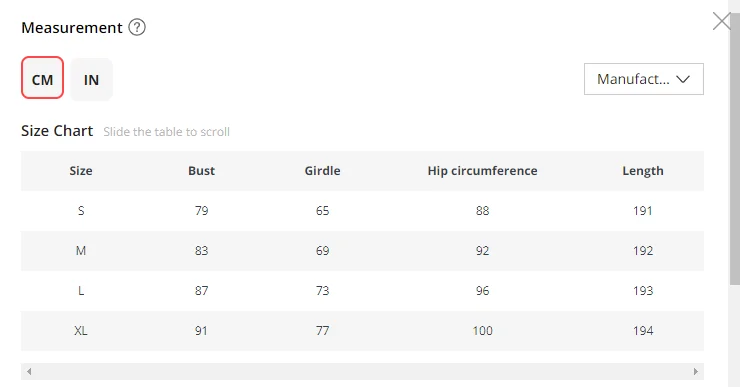740x387 pixels.
Task: Click the Length column header
Action: pyautogui.click(x=643, y=171)
